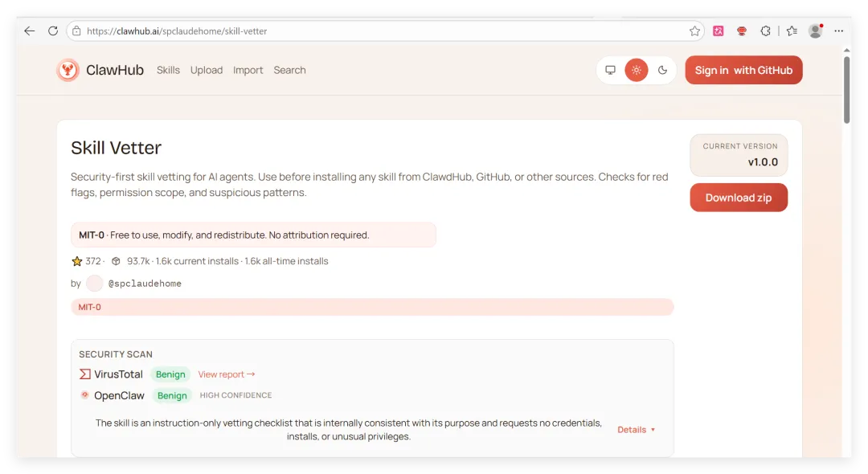Download the skill zip
The image size is (868, 474).
tap(739, 198)
